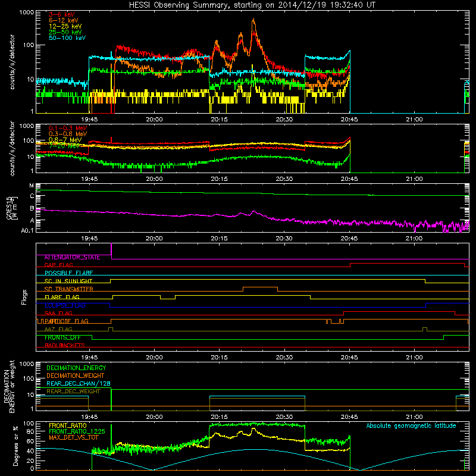The height and width of the screenshot is (476, 476).
Task: Click the ATTENUATOR_STATE magenta step near 19:50
Action: tap(111, 251)
